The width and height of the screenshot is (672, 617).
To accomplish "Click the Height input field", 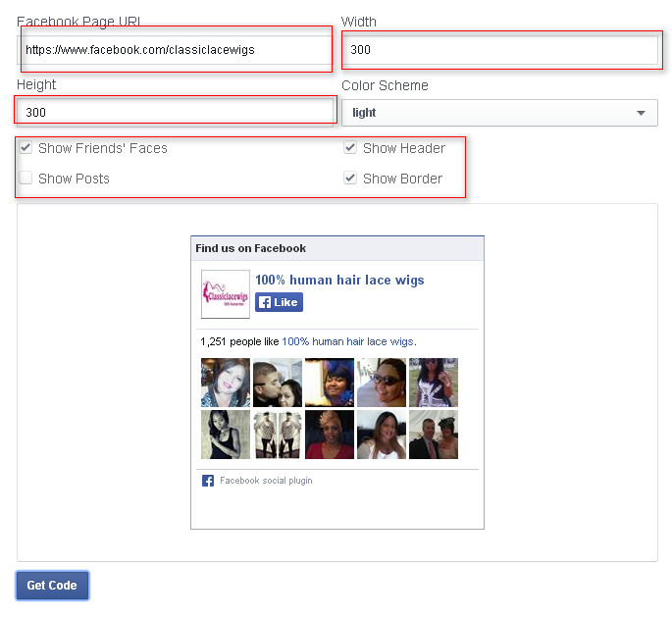I will (x=175, y=112).
